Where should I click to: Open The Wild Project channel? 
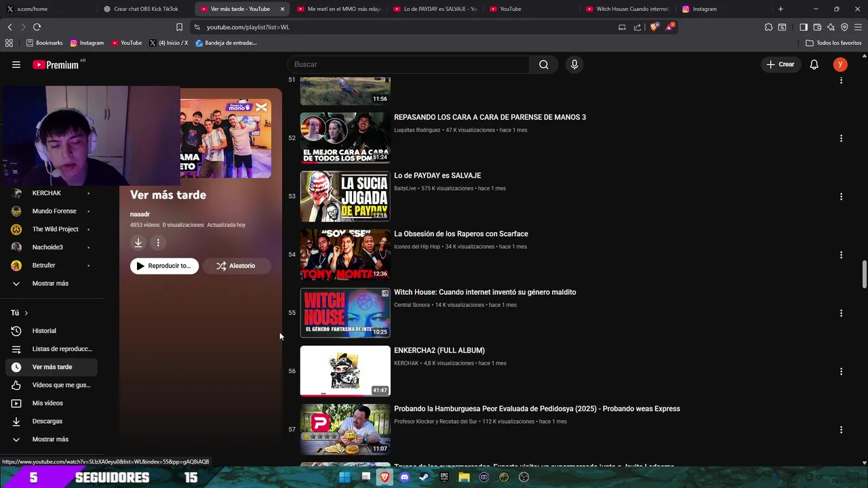(x=52, y=229)
